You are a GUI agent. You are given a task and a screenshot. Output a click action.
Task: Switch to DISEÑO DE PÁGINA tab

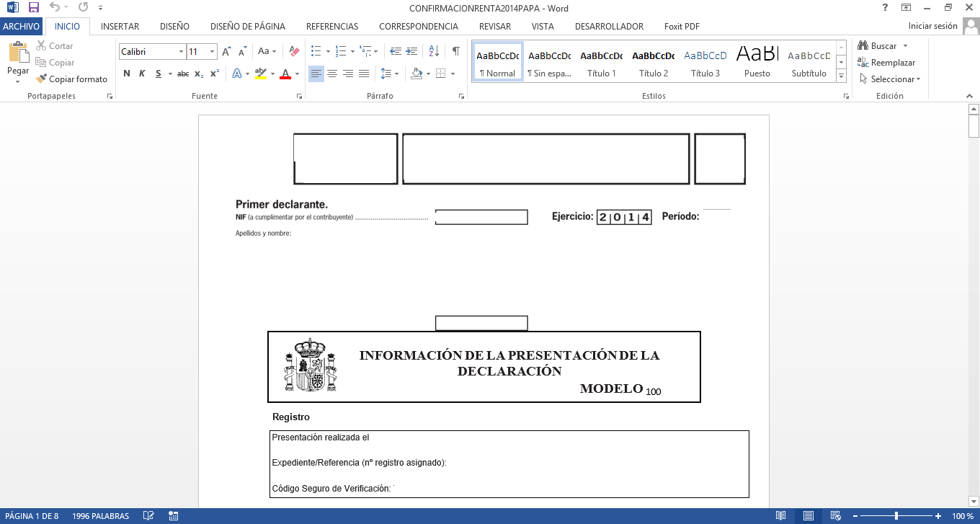[x=248, y=27]
